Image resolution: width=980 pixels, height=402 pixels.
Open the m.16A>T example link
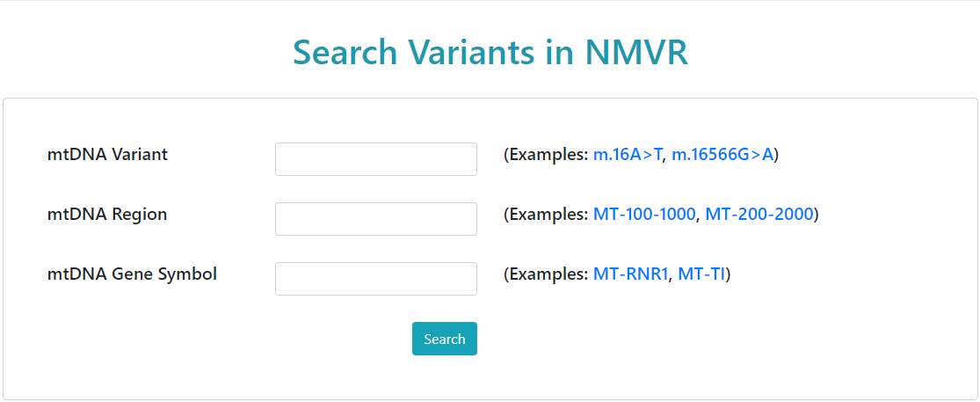point(627,155)
